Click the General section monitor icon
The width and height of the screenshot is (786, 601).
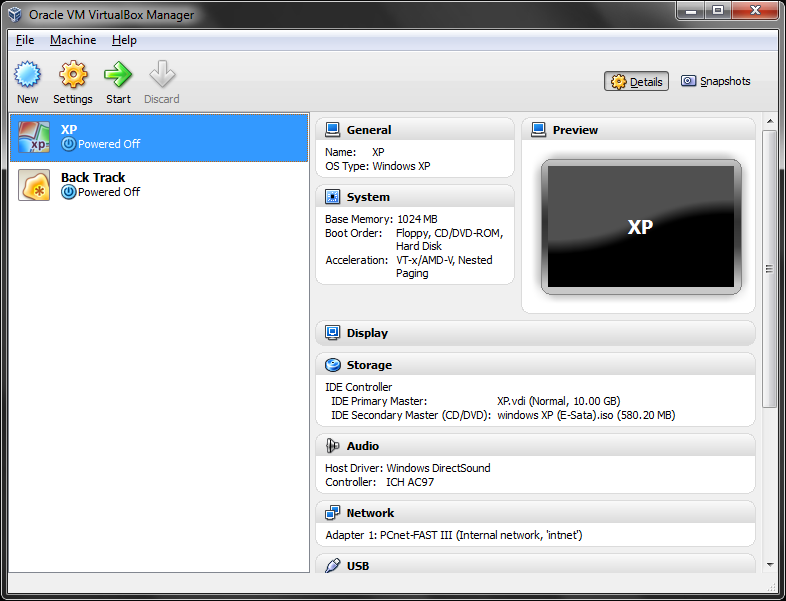332,130
